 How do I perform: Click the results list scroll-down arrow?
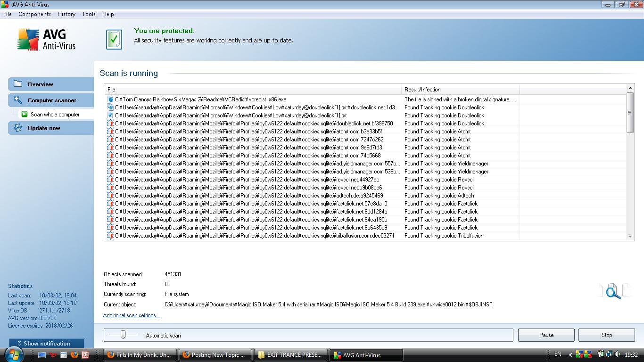630,237
